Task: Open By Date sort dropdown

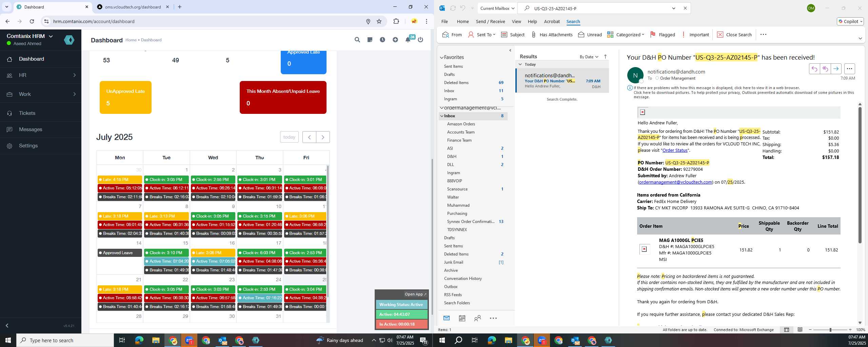Action: [x=589, y=57]
